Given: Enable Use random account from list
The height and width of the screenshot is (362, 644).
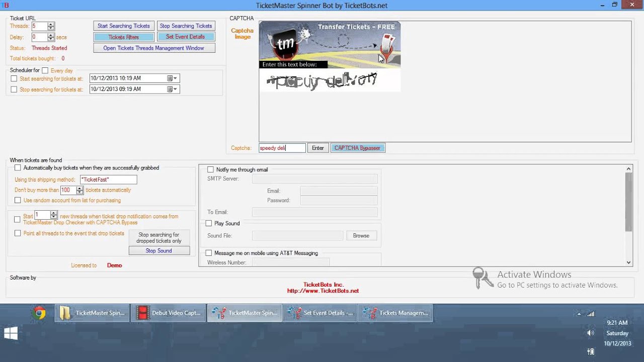Looking at the screenshot, I should click(x=18, y=200).
